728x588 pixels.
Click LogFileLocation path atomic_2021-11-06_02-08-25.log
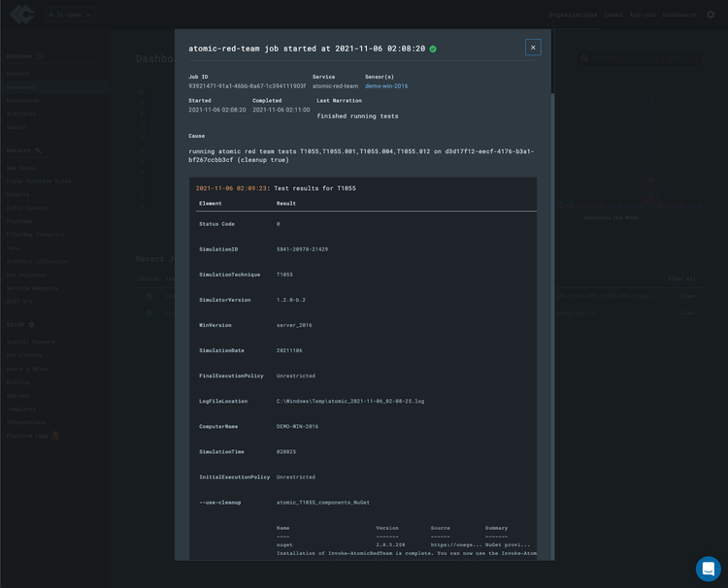click(x=350, y=401)
